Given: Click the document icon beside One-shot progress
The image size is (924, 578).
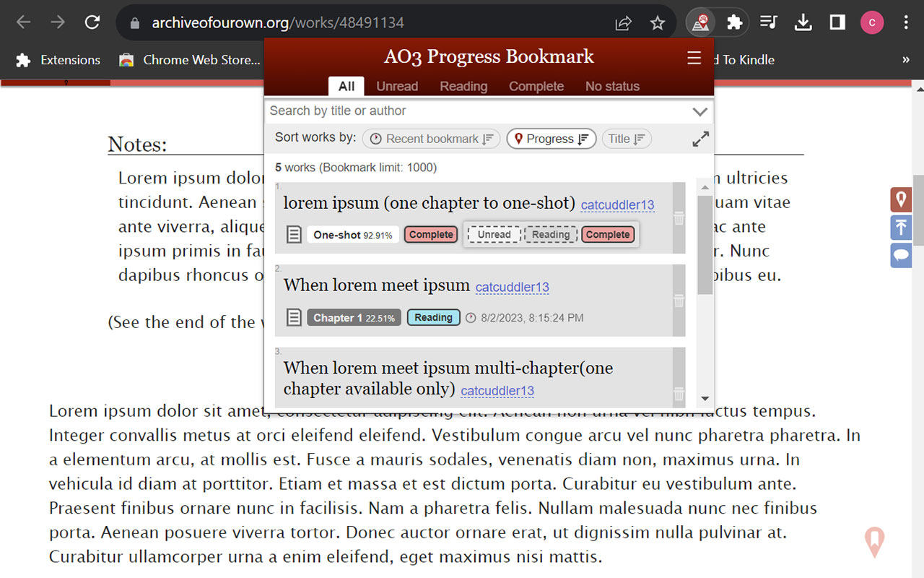Looking at the screenshot, I should click(294, 234).
